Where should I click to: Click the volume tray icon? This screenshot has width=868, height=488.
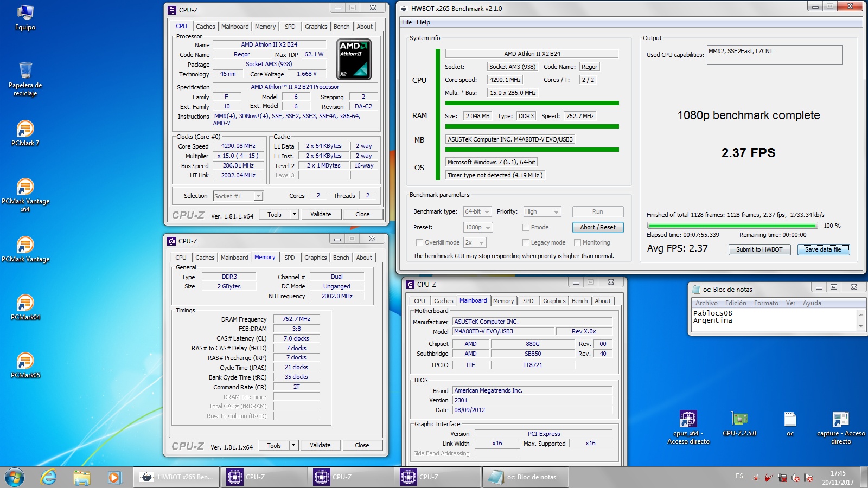795,478
